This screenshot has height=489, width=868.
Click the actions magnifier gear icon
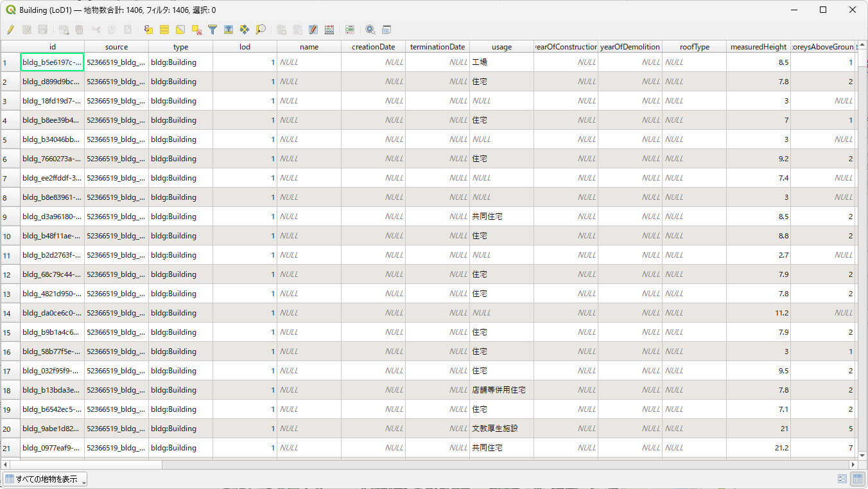(370, 30)
